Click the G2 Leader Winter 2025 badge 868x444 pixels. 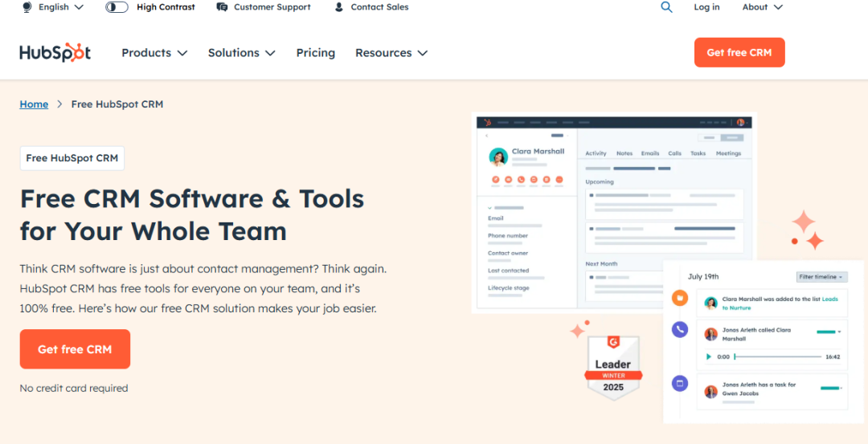point(613,368)
